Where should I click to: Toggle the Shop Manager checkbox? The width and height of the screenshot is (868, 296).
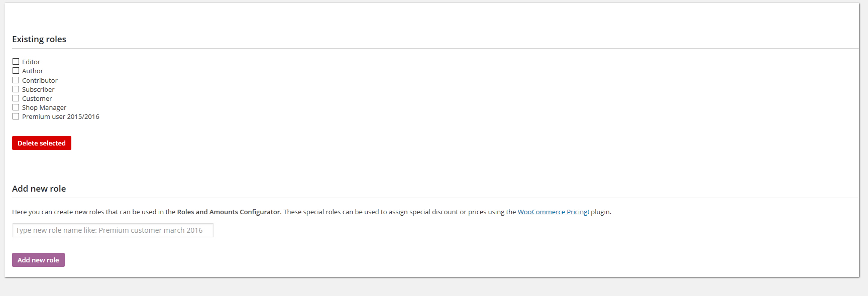(16, 107)
